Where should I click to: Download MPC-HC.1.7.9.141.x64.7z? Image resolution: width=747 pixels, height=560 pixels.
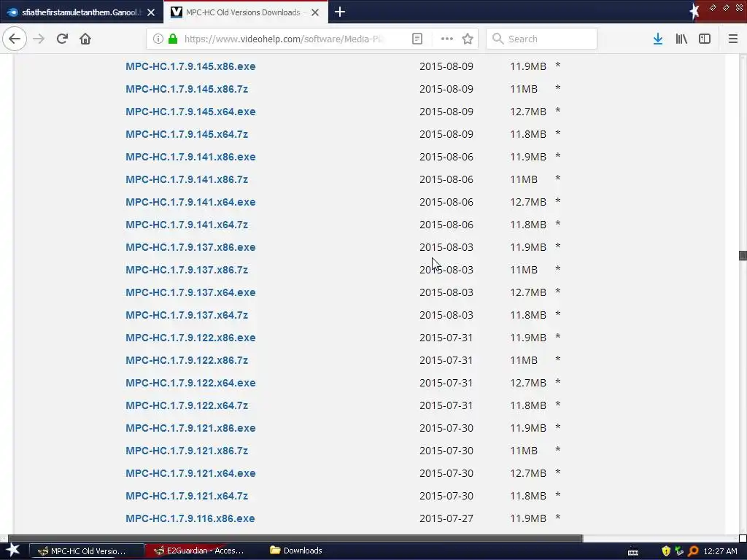187,225
